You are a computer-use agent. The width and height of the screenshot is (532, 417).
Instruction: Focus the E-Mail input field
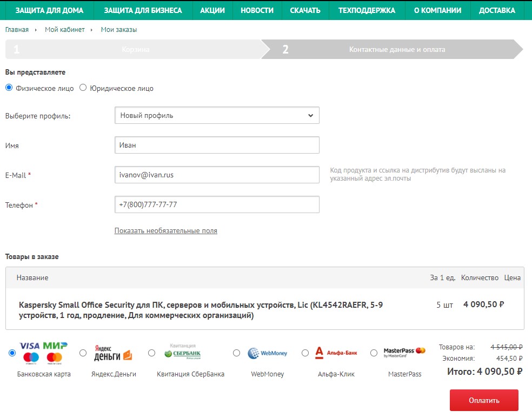coord(217,175)
